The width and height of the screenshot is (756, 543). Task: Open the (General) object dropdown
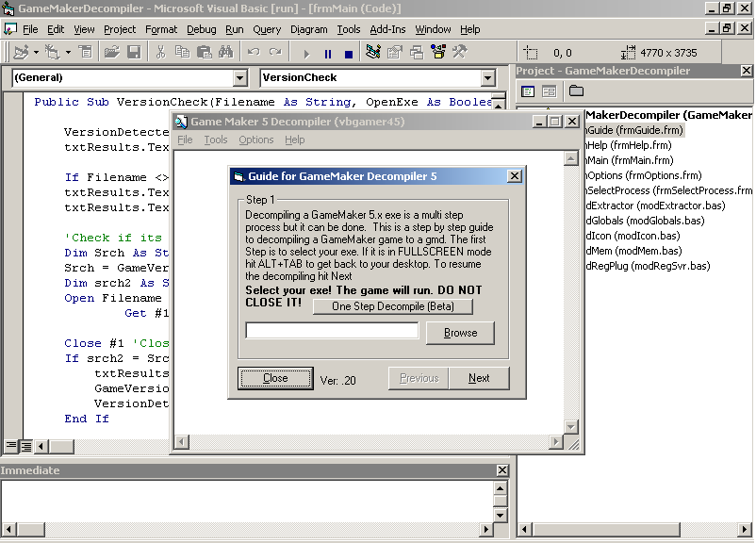(x=240, y=77)
